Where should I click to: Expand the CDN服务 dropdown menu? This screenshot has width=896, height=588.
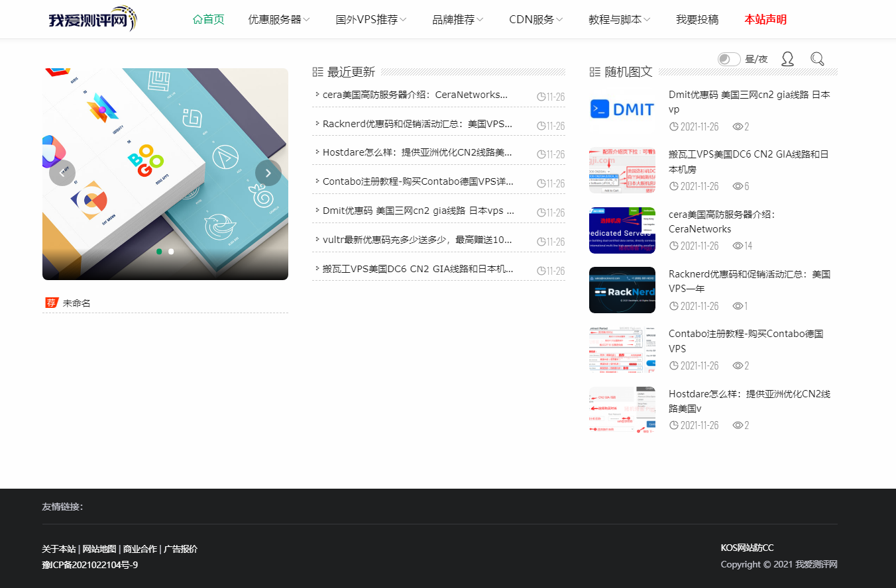coord(536,19)
